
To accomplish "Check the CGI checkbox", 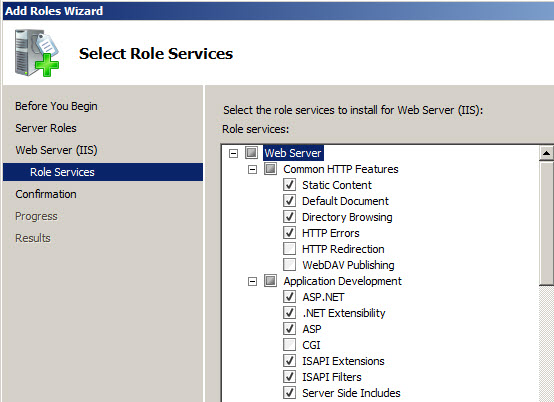I will (289, 344).
